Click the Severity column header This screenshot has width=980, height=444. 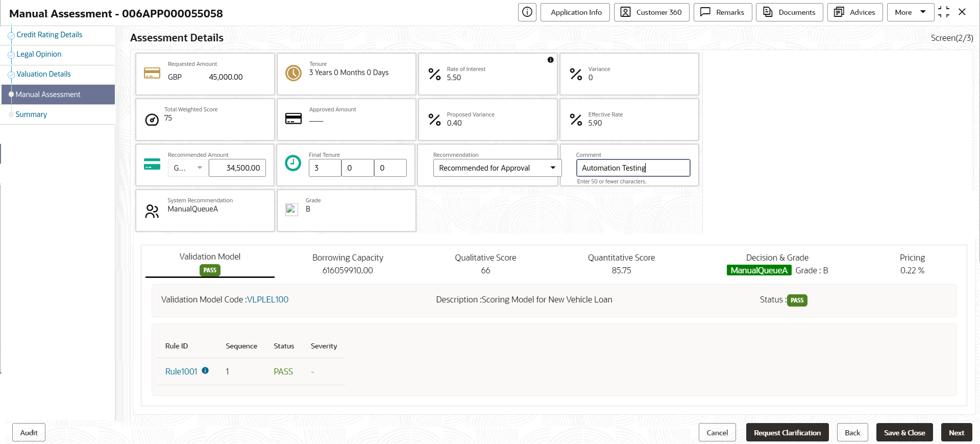324,346
